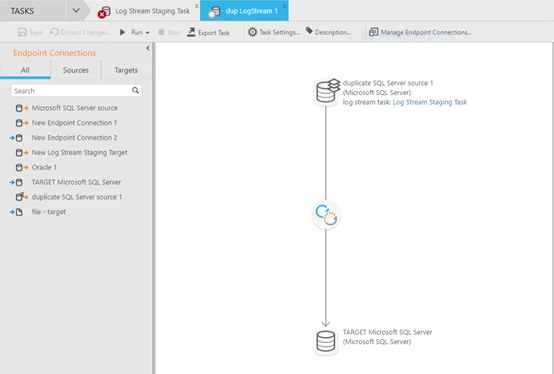Select the All endpoints tab

pos(25,70)
